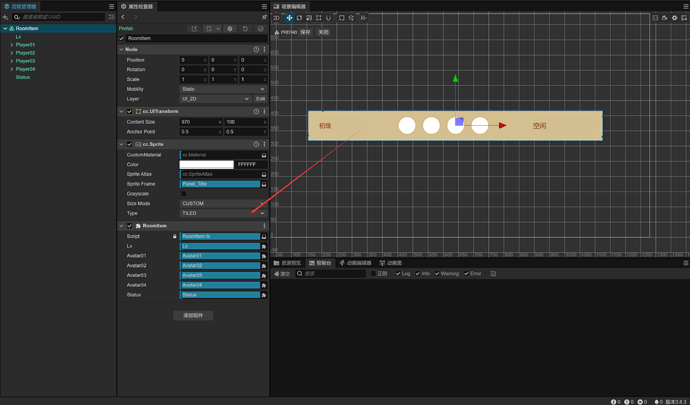Click the clear console (清空) button
The height and width of the screenshot is (405, 690).
coord(282,273)
